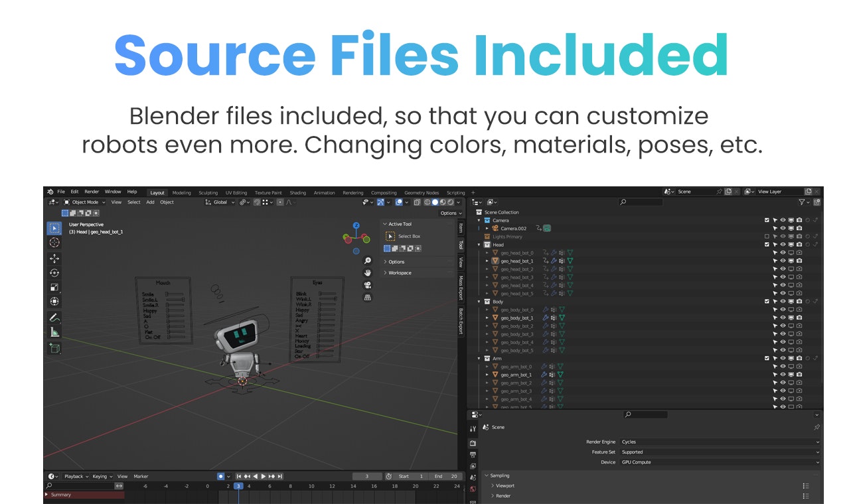Click the current frame field showing 3

pos(367,476)
